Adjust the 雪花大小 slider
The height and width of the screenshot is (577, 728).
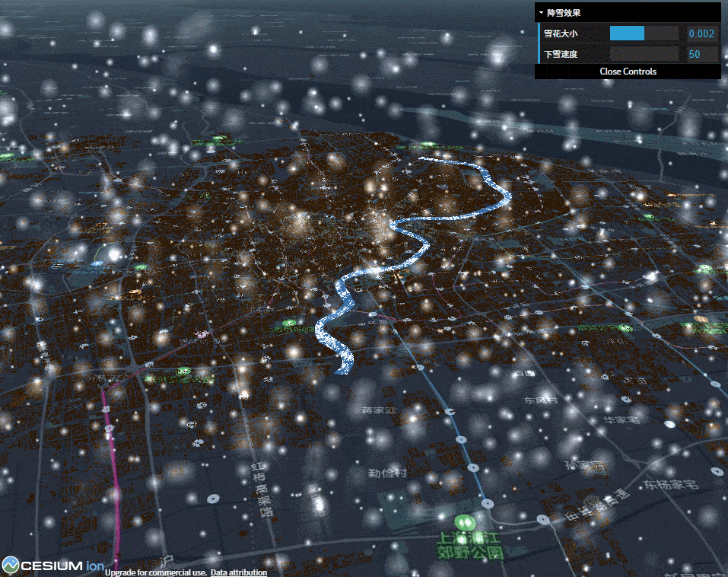644,33
